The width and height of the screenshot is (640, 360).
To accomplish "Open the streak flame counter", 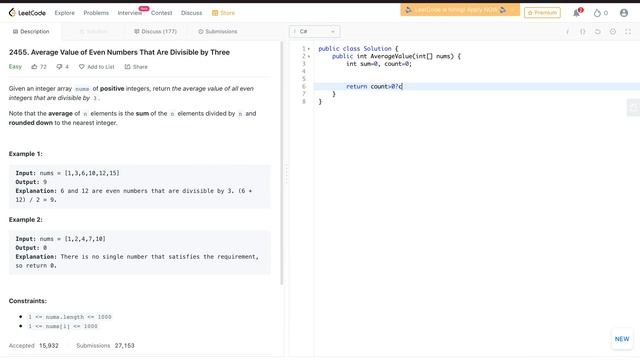I will pos(600,13).
